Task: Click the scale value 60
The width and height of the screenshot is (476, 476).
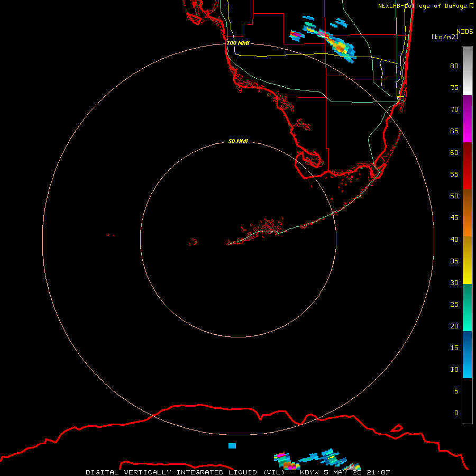Action: pyautogui.click(x=454, y=153)
